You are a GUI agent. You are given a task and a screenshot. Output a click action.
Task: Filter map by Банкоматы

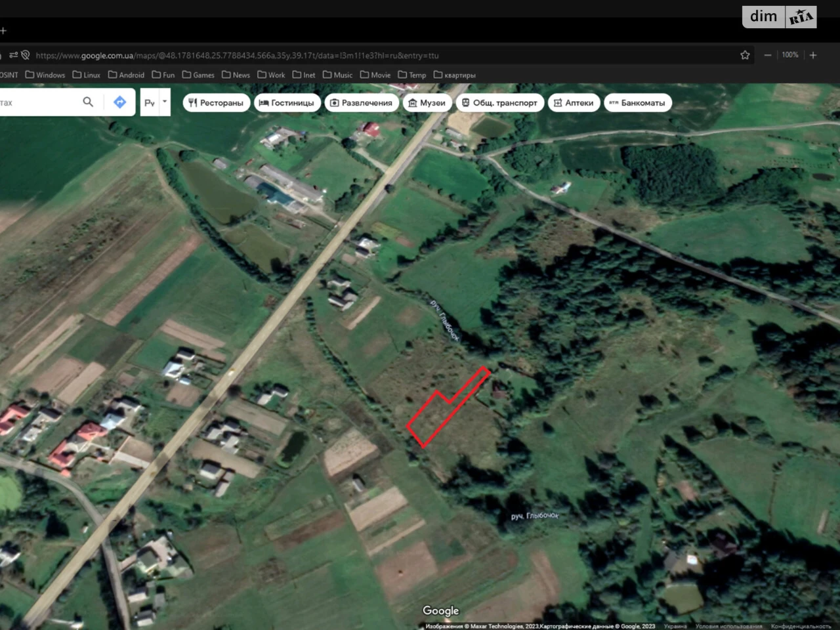(x=637, y=102)
